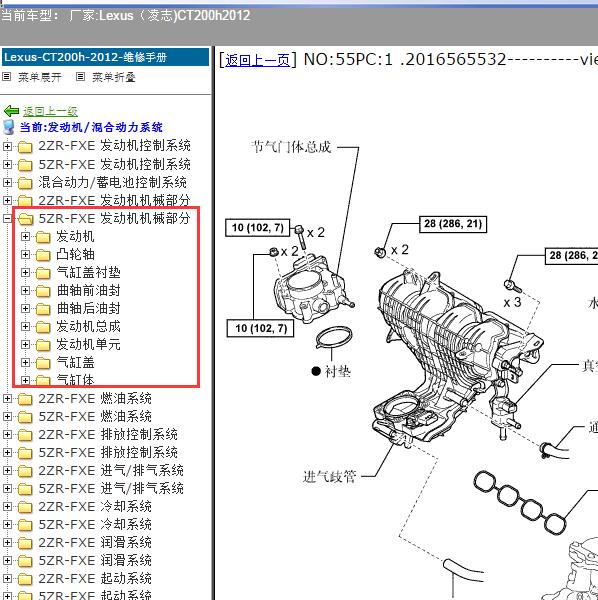Image resolution: width=598 pixels, height=600 pixels.
Task: Expand 5ZR-FXE 发动机控制系统 node
Action: [7, 165]
